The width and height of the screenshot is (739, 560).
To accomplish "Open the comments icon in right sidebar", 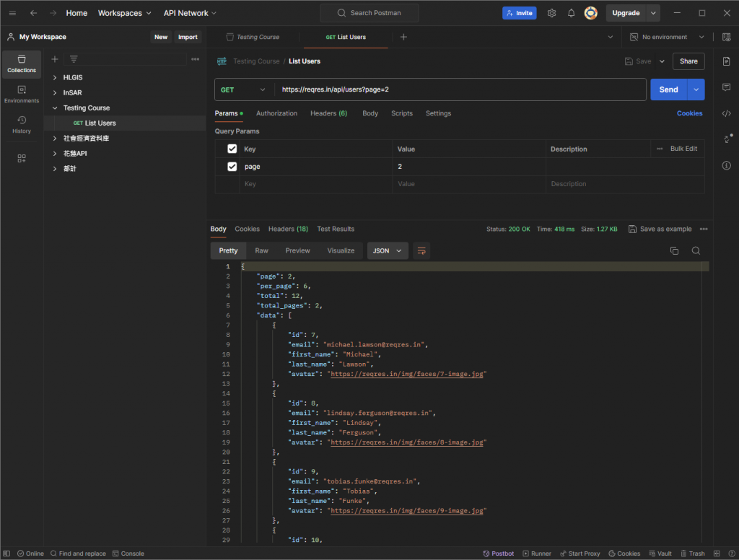I will [x=726, y=87].
